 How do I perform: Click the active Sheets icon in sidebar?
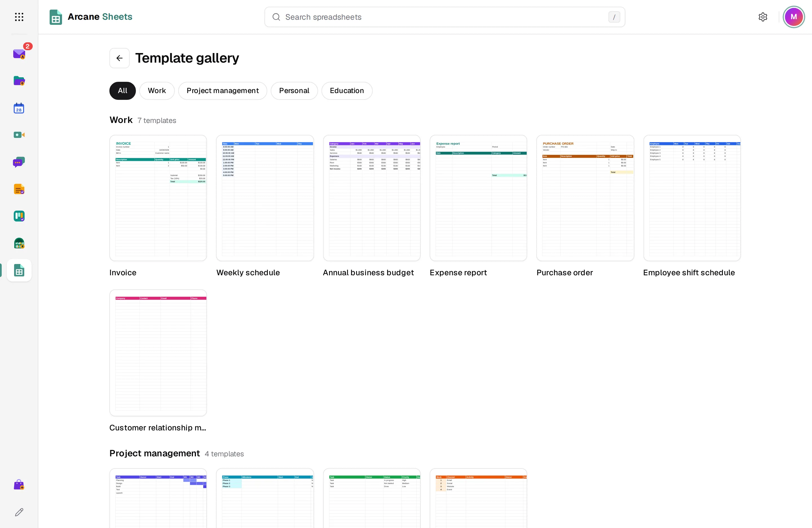coord(19,270)
